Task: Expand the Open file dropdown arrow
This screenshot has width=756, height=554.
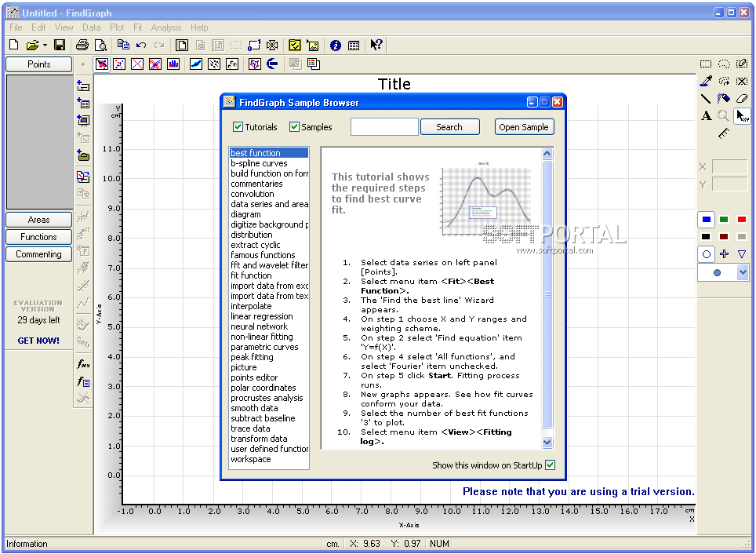Action: click(x=45, y=46)
